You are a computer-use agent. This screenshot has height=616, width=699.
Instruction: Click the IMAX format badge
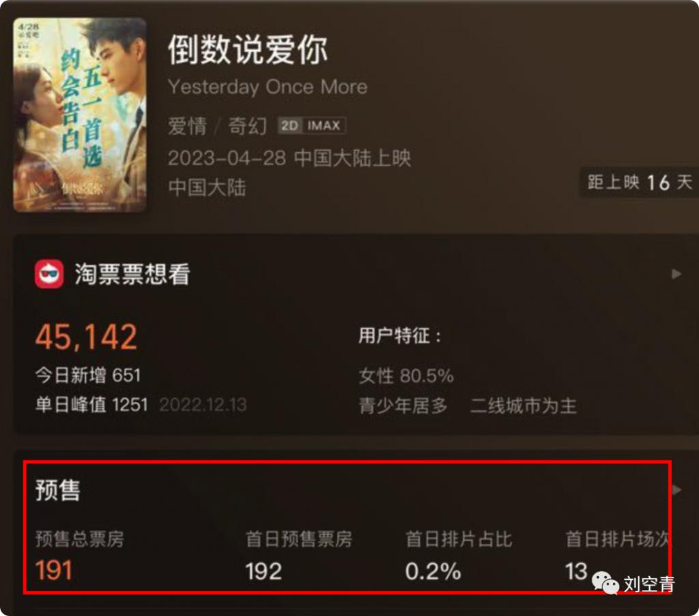click(324, 126)
